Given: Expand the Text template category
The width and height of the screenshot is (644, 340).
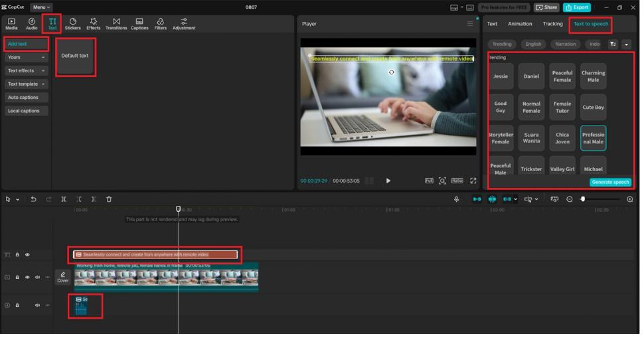Looking at the screenshot, I should 27,84.
